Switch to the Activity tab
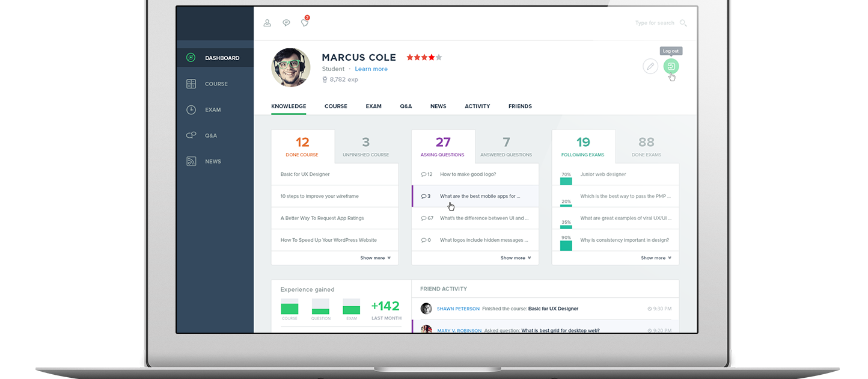Viewport: 868px width, 379px height. 477,106
